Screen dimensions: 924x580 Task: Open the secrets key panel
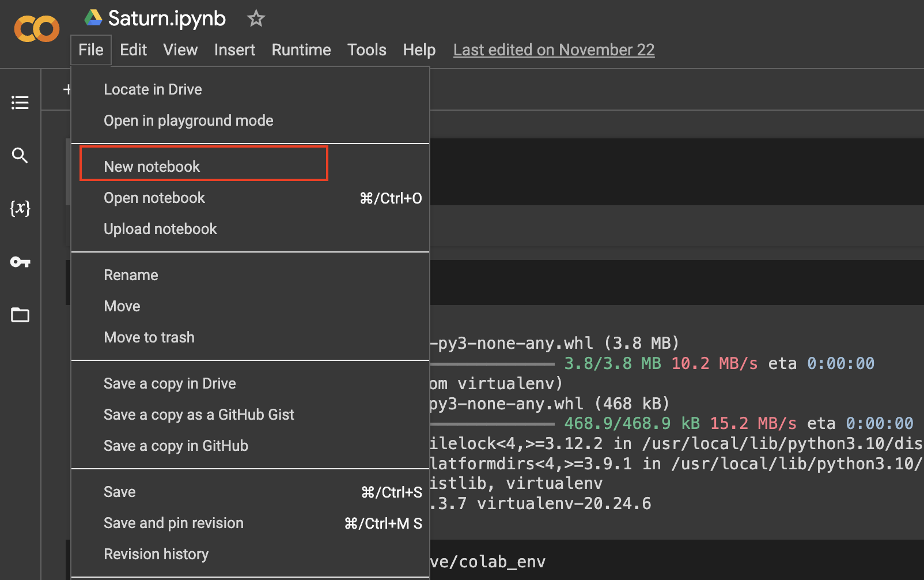20,262
